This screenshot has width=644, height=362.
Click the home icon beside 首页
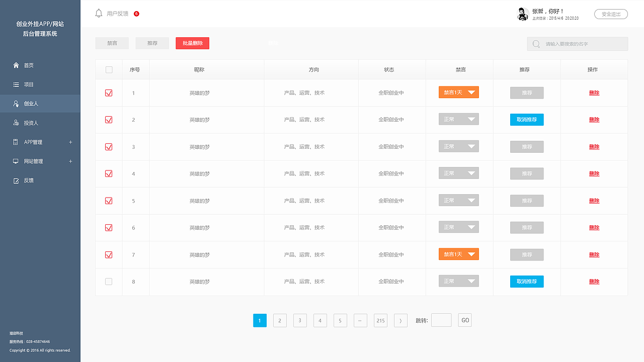click(16, 65)
